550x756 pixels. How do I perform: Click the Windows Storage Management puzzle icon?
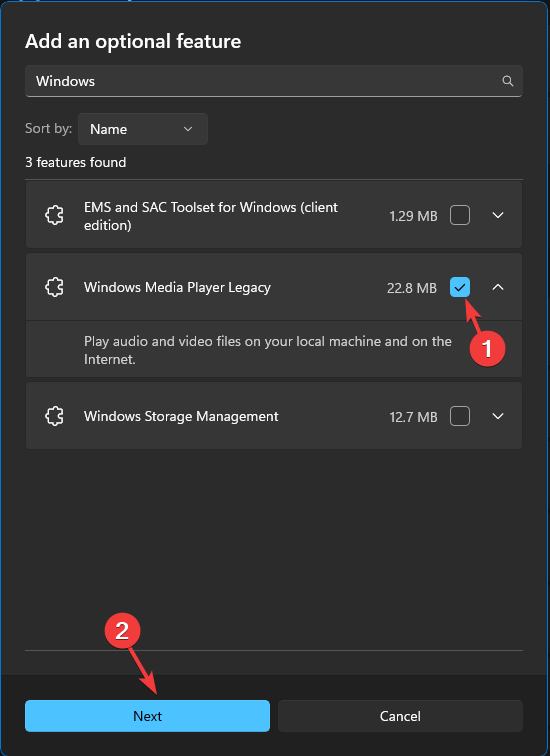click(x=54, y=416)
